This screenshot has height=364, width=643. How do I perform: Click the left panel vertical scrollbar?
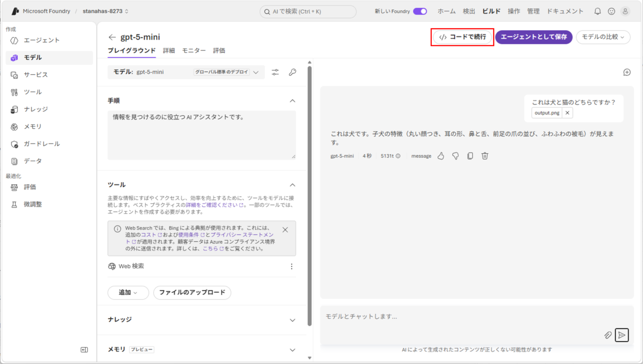[x=310, y=196]
